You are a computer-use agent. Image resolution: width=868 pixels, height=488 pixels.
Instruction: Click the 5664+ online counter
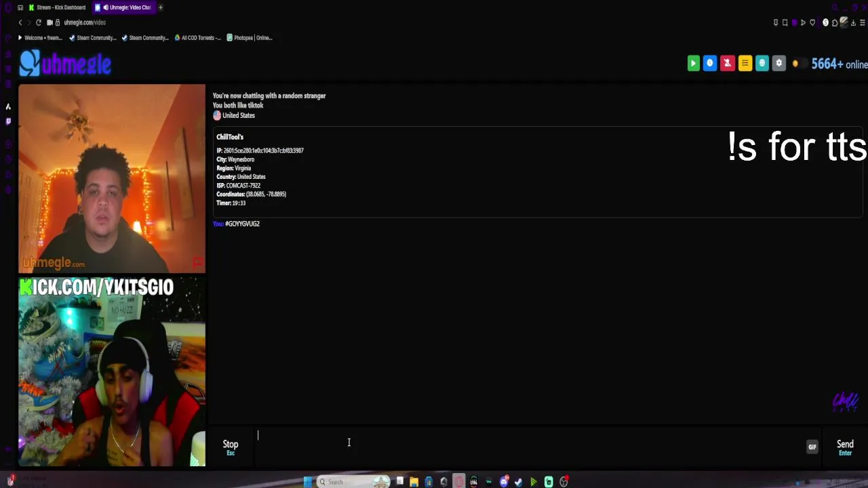coord(840,64)
